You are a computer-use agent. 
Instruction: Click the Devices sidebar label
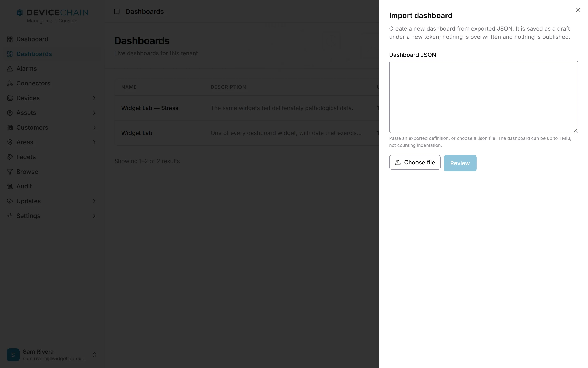(28, 98)
